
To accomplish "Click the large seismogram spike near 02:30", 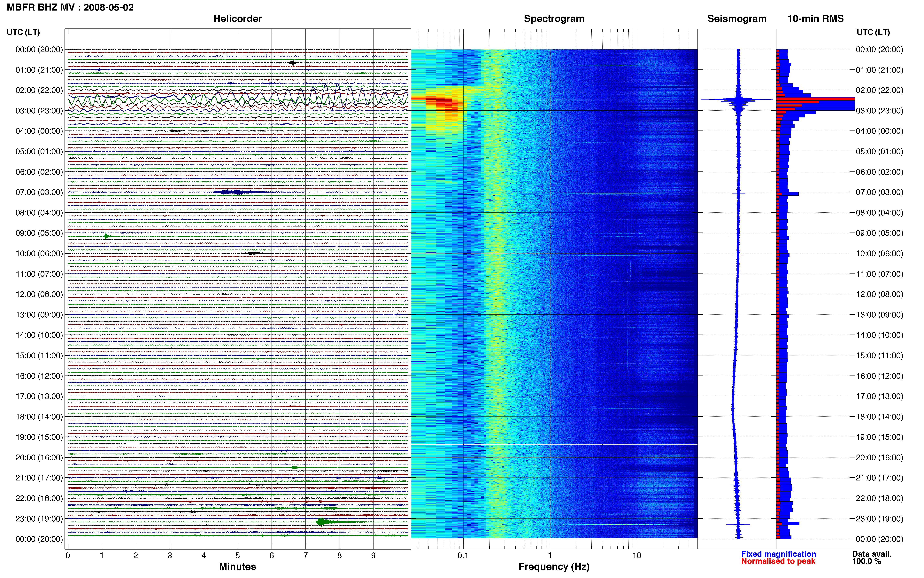I will [x=737, y=100].
